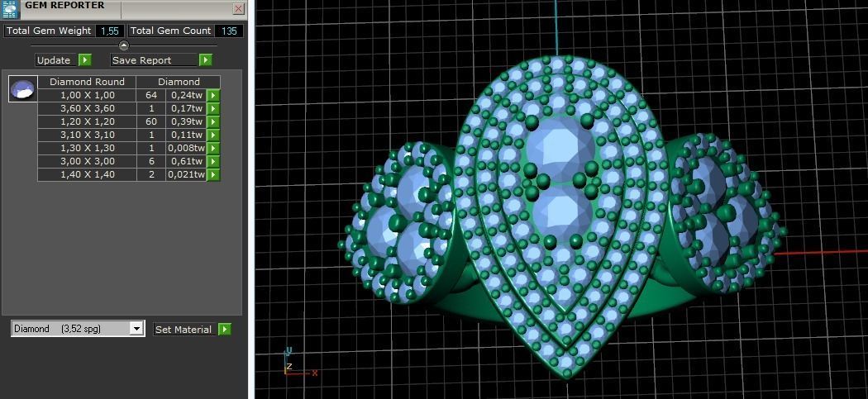Click the Save Report button
Image resolution: width=868 pixels, height=399 pixels.
click(x=155, y=60)
